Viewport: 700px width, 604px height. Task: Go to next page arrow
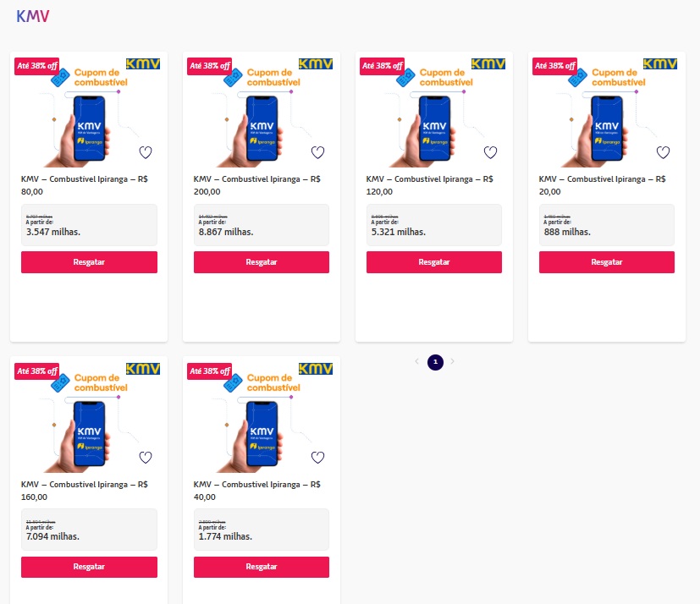click(453, 361)
